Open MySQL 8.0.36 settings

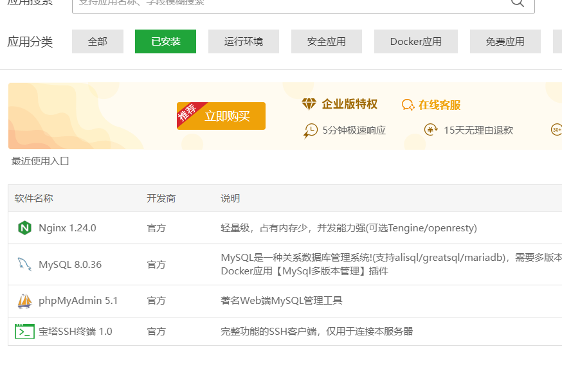pos(70,264)
